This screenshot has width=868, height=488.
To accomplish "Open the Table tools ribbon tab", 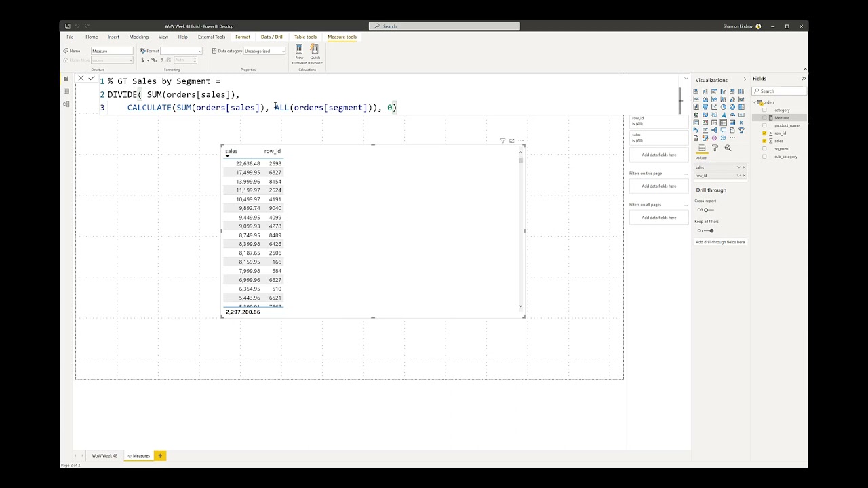I will 305,37.
